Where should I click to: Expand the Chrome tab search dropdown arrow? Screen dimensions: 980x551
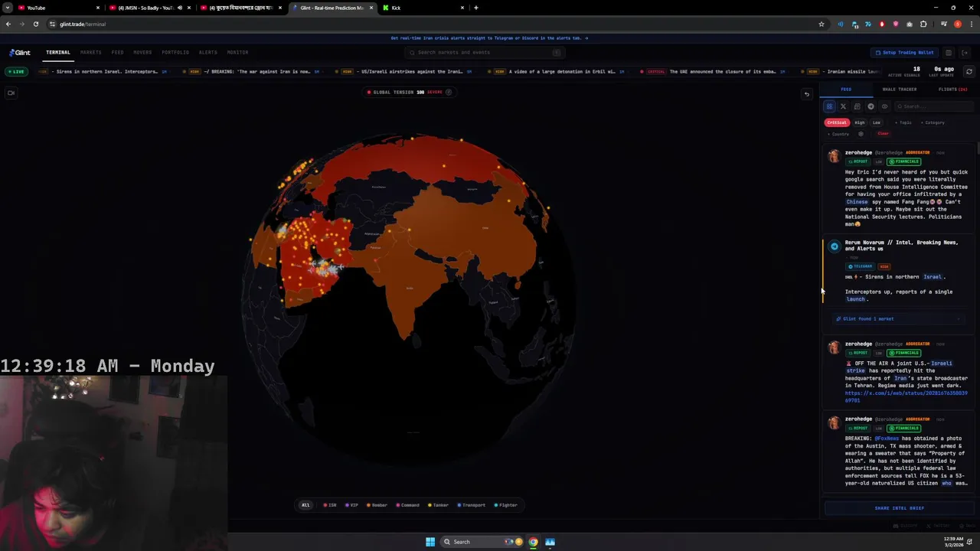(8, 8)
